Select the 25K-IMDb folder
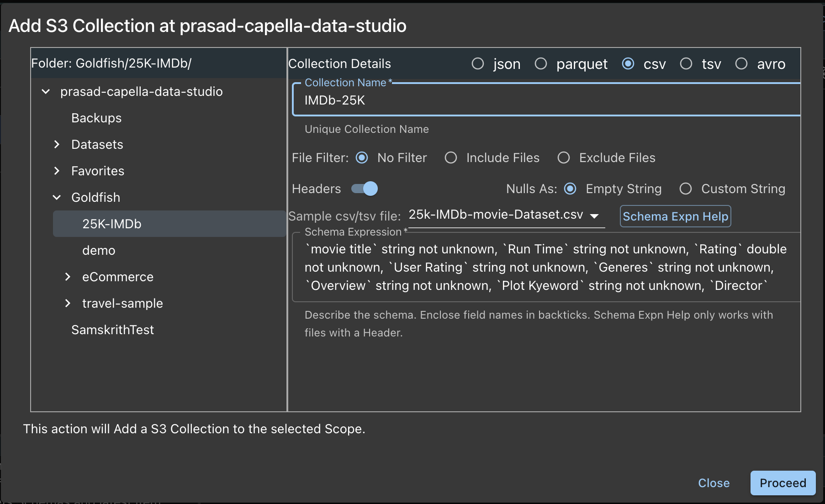Screen dimensions: 825x504 click(x=169, y=224)
